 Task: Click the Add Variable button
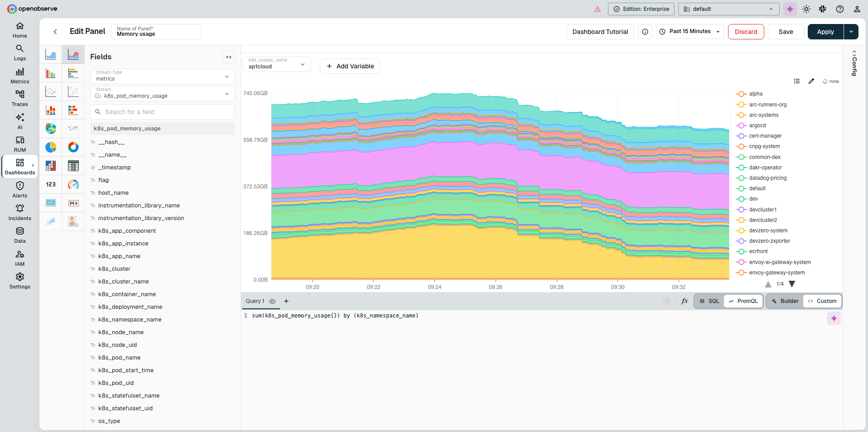coord(350,66)
